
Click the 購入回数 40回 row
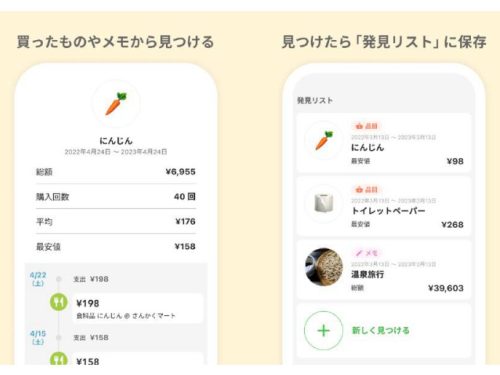pyautogui.click(x=116, y=197)
